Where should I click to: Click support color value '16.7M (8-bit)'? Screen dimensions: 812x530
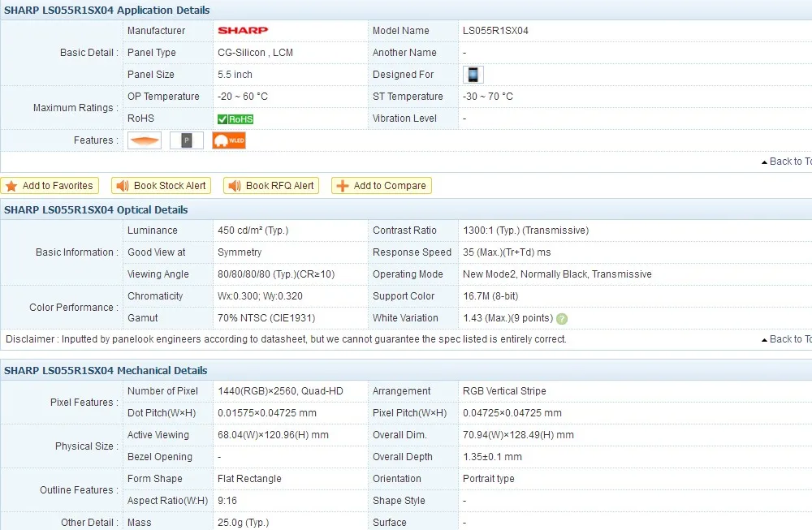(x=490, y=296)
